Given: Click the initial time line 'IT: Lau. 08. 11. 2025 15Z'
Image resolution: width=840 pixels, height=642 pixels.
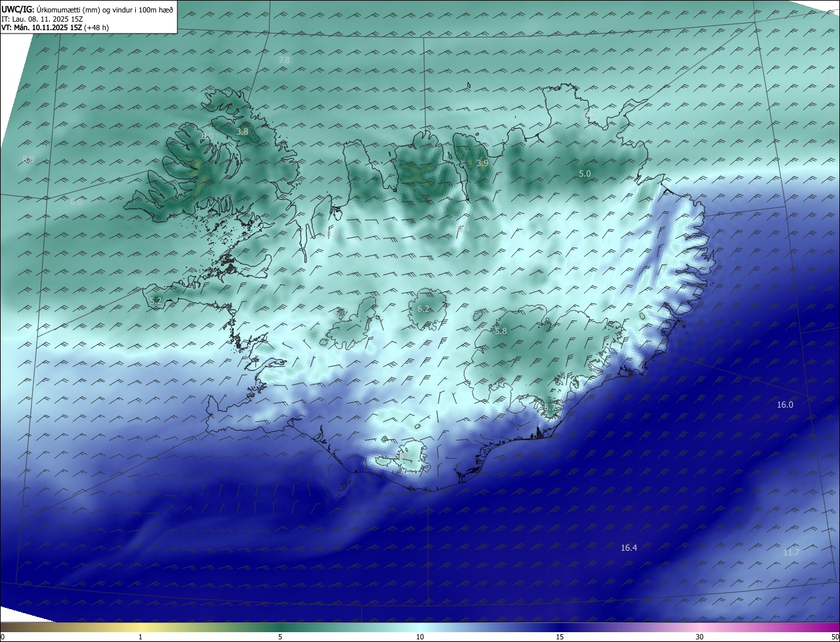Looking at the screenshot, I should [43, 18].
